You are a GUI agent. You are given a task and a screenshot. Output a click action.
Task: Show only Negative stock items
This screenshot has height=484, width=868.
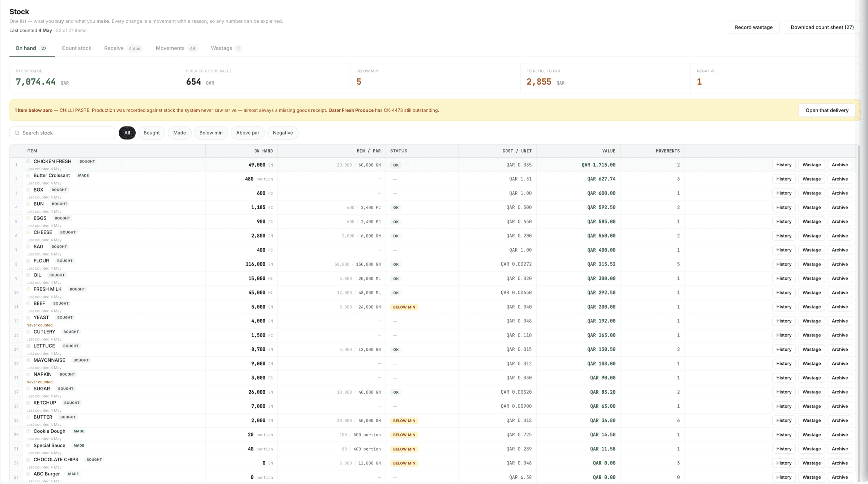click(x=283, y=133)
